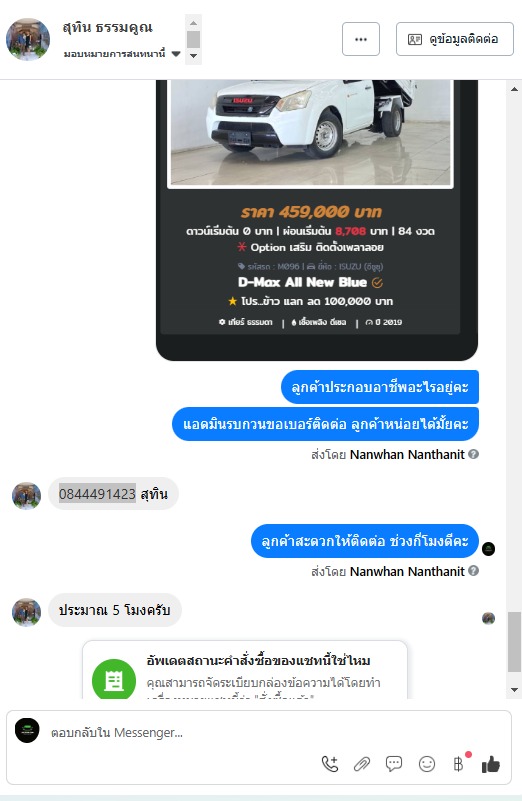
Task: Open customer name สุทิน ธรรมคูณ
Action: coord(107,27)
